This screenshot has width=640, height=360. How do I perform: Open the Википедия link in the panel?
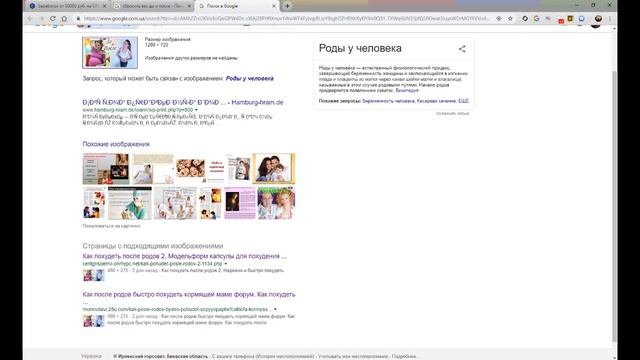click(407, 90)
